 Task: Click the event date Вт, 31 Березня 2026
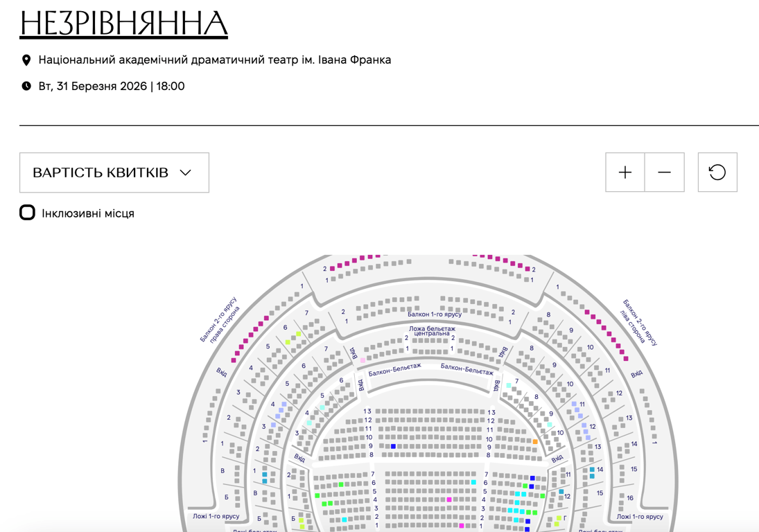tap(112, 87)
